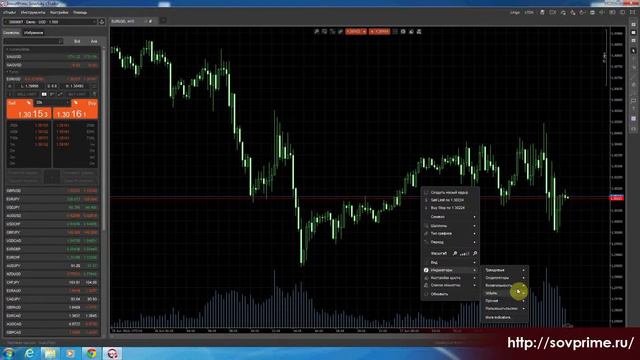Click the cTrader icon in taskbar
Image resolution: width=640 pixels, height=360 pixels.
[112, 353]
